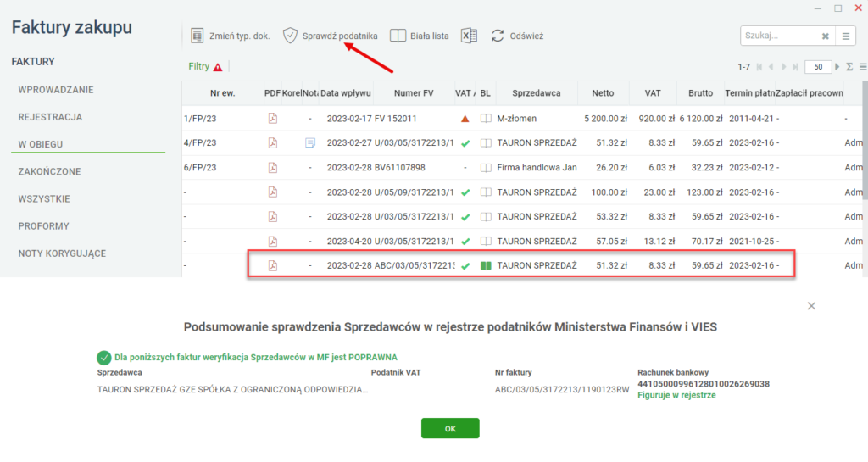Open PROFORMY in sidebar
The width and height of the screenshot is (868, 462).
coord(44,225)
